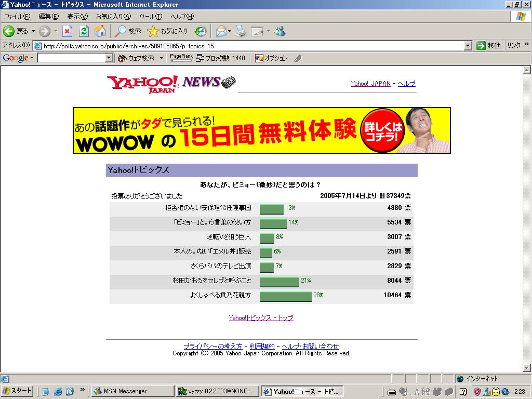Refresh the page with the refresh icon
Screen dimensions: 532x399
coord(84,32)
